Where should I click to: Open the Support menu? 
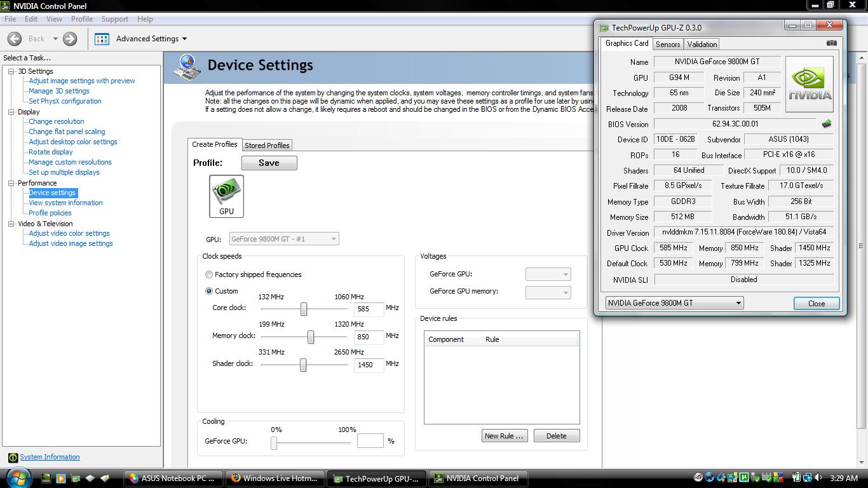pos(115,19)
